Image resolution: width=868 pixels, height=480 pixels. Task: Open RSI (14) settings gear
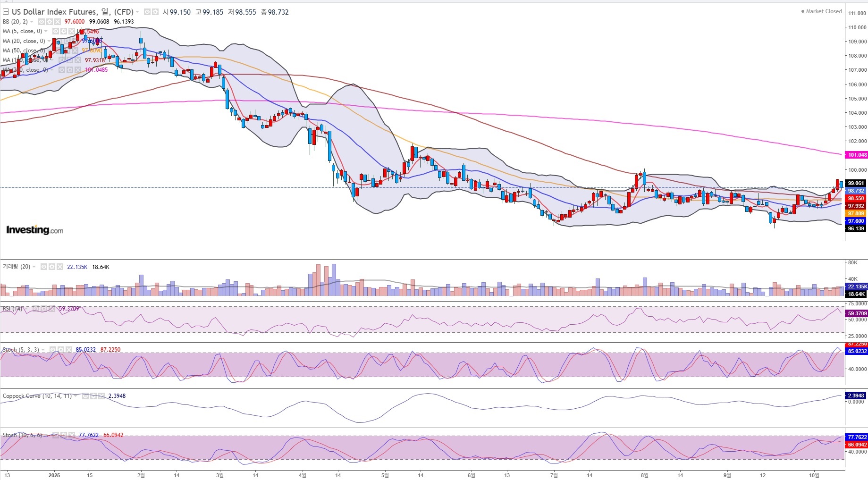pyautogui.click(x=43, y=309)
